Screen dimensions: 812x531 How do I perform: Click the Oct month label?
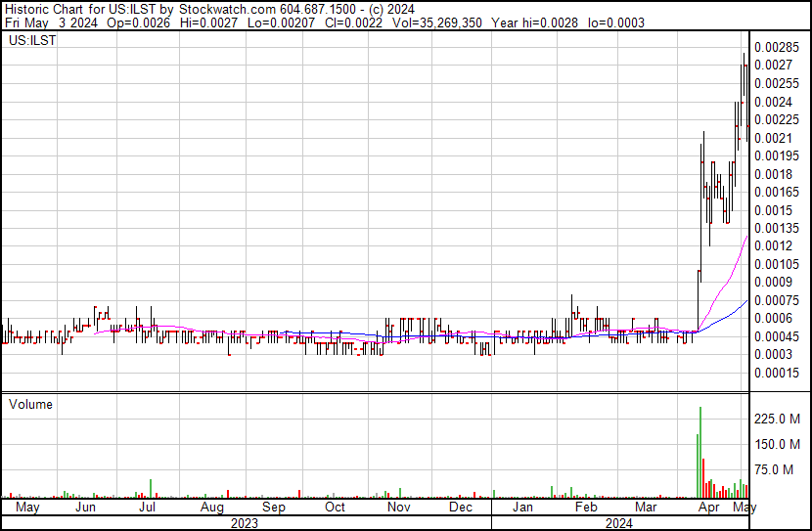335,508
